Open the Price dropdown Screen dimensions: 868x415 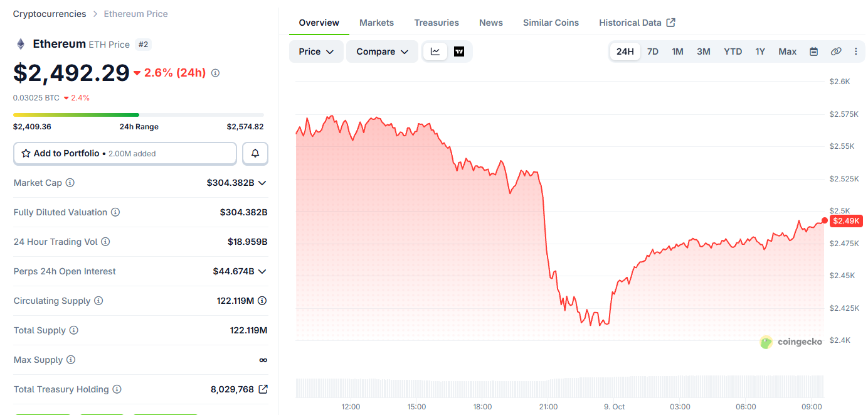[x=316, y=51]
